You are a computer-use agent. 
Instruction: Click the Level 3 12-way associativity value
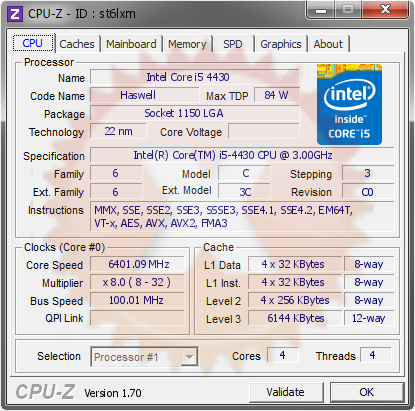click(x=369, y=318)
